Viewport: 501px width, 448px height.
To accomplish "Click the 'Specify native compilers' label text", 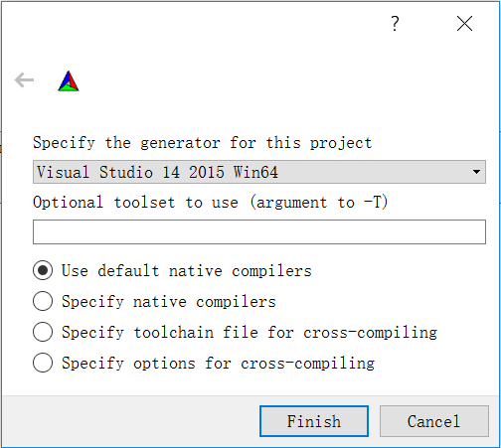I will (169, 302).
